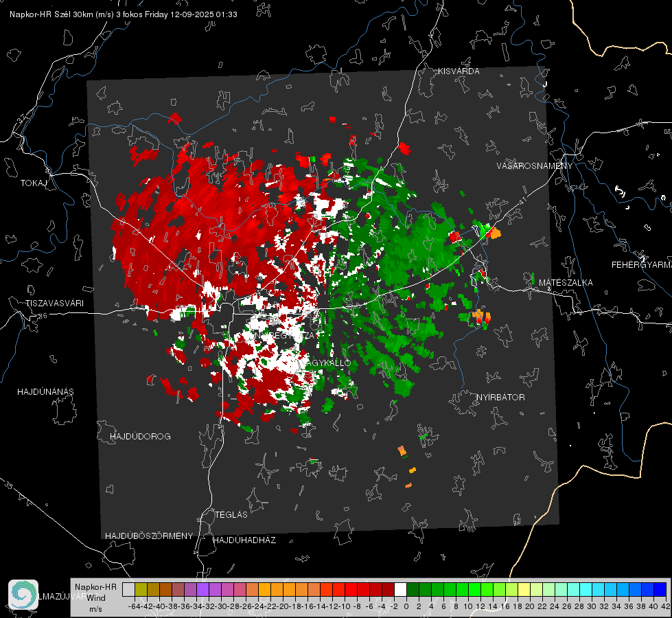Select the legend value -64
The image size is (672, 618).
[135, 606]
